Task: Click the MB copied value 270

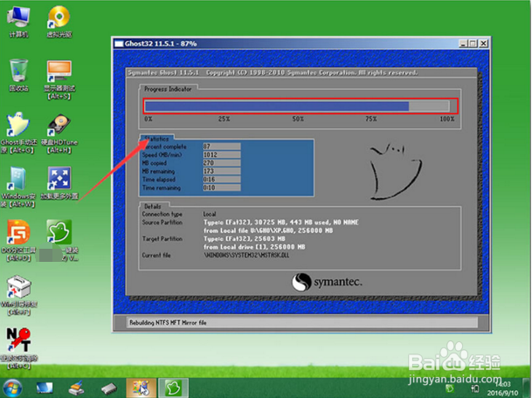Action: click(x=222, y=162)
